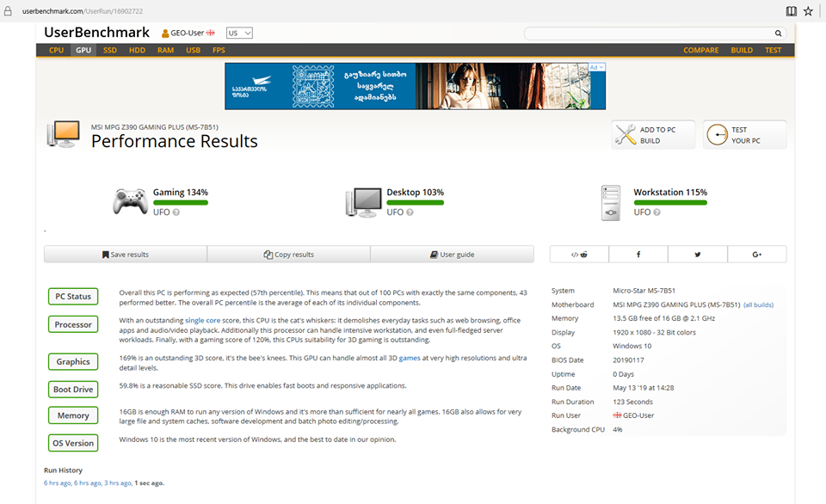The height and width of the screenshot is (504, 826).
Task: Click the Desktop computer icon
Action: (x=363, y=202)
